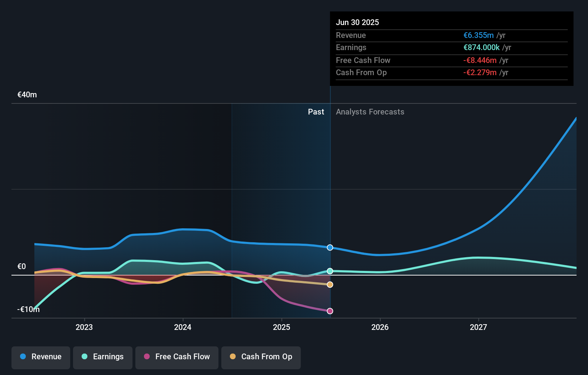Click the teal Earnings data point marker

pyautogui.click(x=330, y=271)
